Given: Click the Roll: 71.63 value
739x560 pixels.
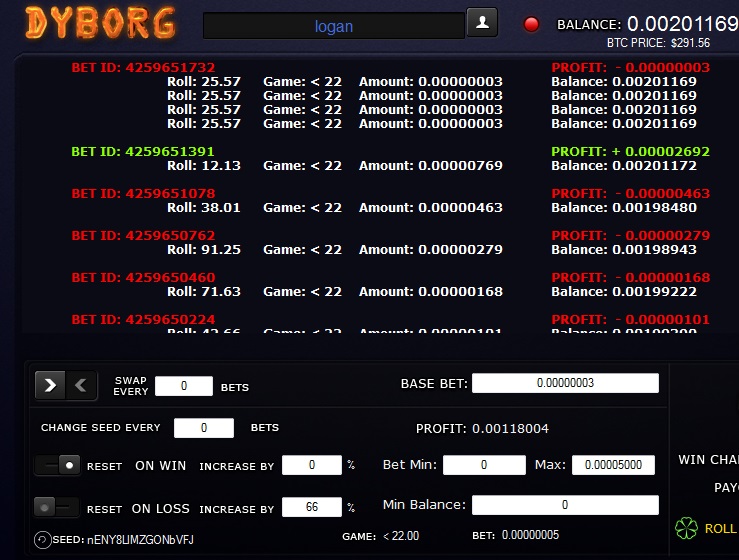Looking at the screenshot, I should (204, 291).
